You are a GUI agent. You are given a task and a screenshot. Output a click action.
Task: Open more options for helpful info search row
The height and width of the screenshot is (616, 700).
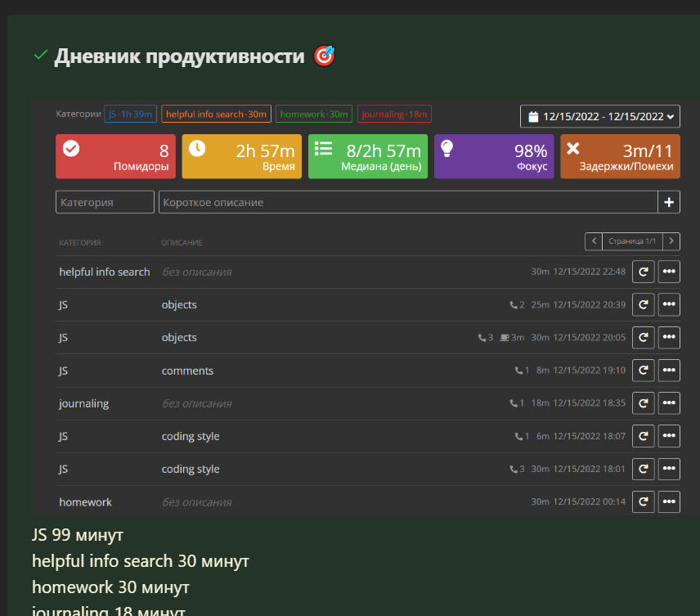669,272
